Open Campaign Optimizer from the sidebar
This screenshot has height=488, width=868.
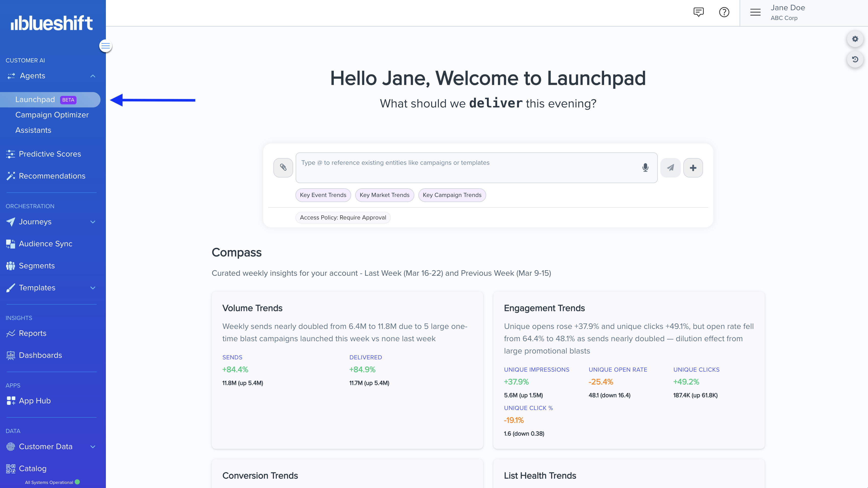[52, 115]
